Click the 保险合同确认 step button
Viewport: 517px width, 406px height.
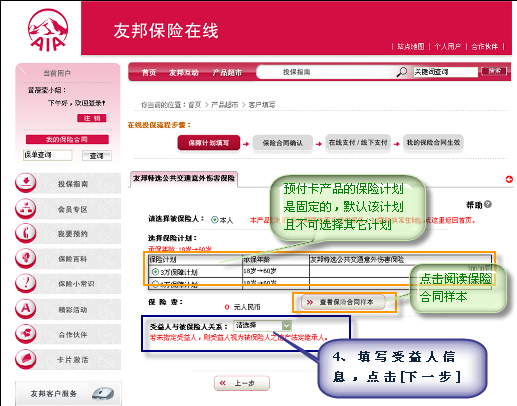283,143
